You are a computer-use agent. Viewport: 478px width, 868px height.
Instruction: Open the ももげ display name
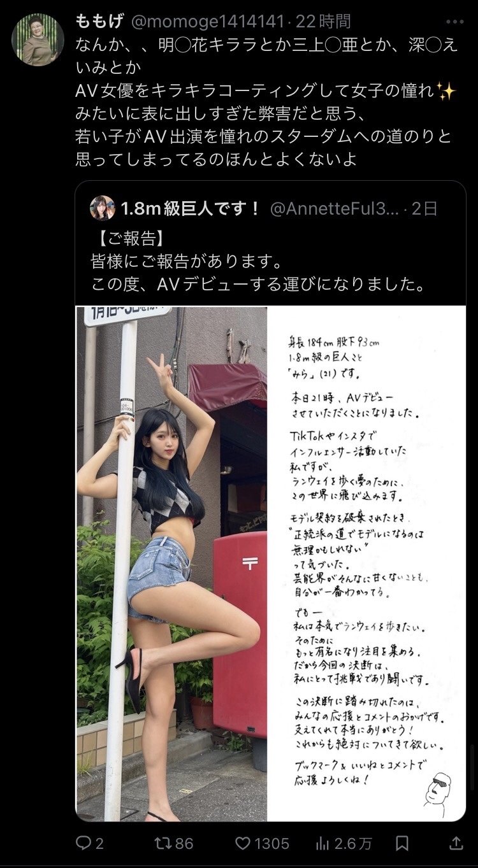(x=100, y=22)
